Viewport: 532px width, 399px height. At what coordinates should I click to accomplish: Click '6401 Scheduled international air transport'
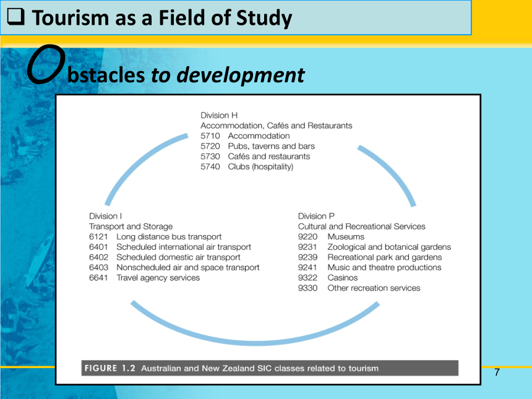tap(170, 247)
